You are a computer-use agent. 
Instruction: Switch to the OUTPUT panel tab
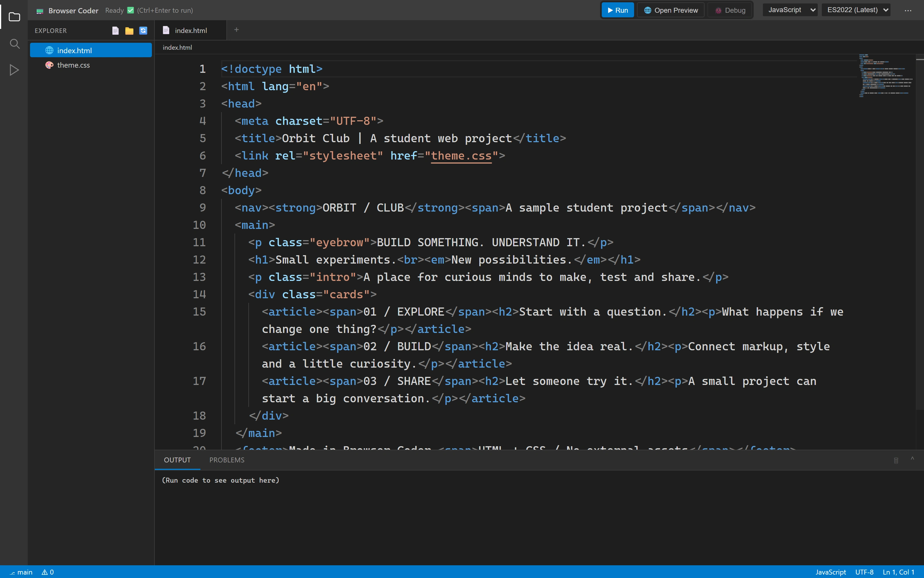point(177,460)
